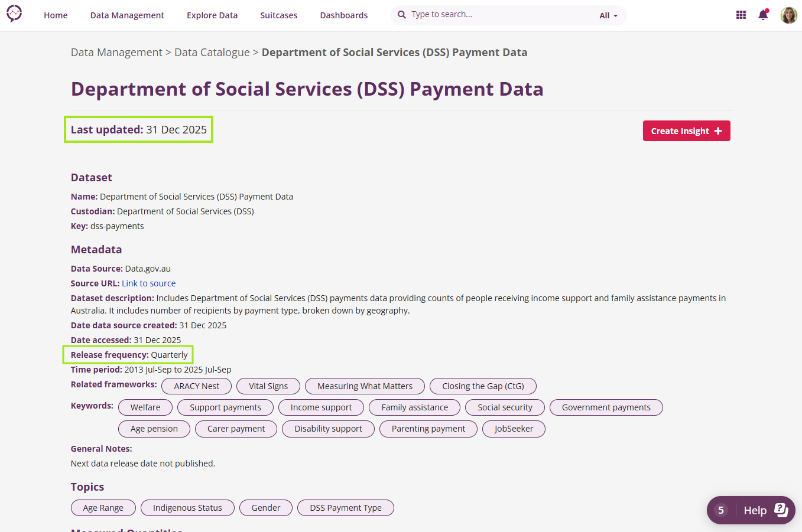Open the Suitcases menu item
This screenshot has height=532, width=802.
pos(279,15)
